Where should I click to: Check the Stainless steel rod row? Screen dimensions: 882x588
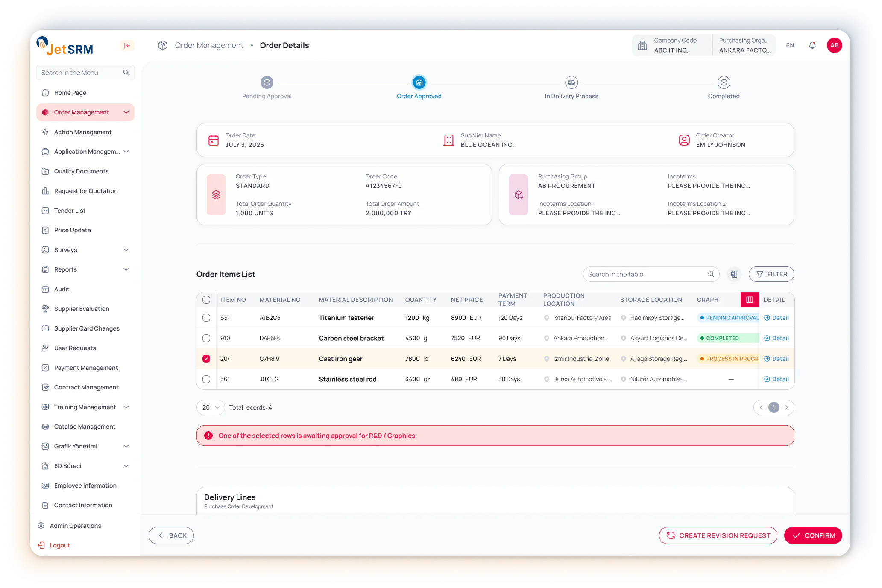coord(206,379)
